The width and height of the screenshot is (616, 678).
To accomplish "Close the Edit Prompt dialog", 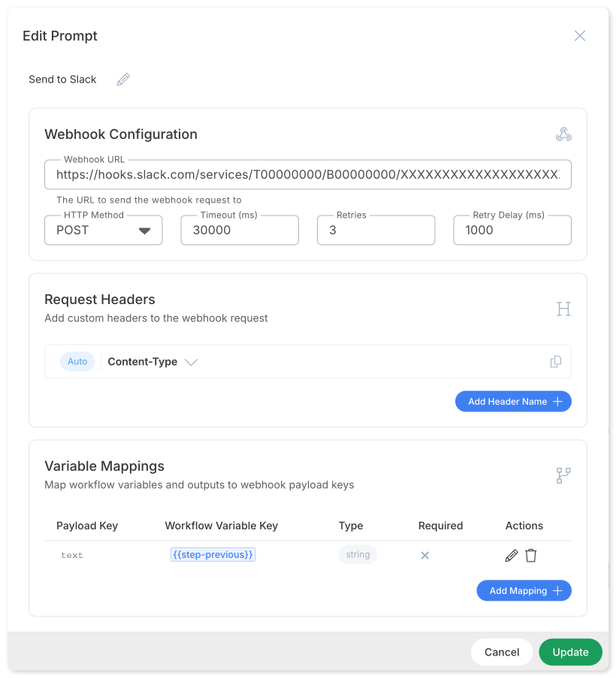I will (x=579, y=35).
